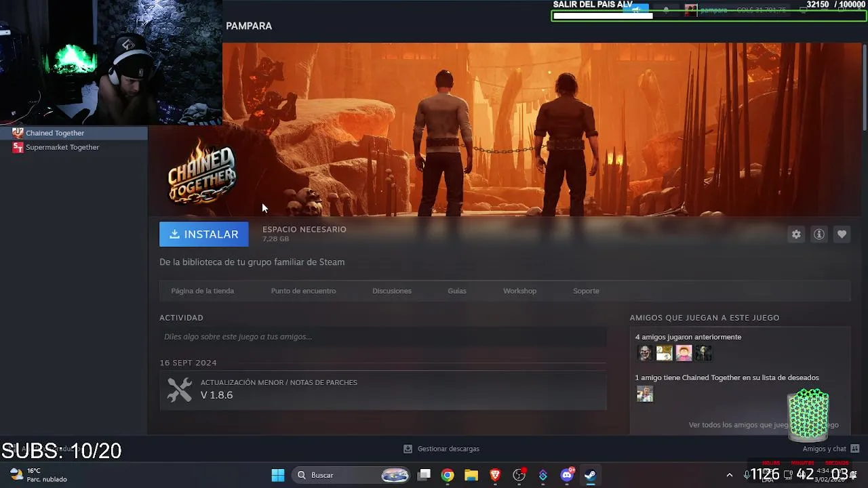Add game to favorites heart icon
Screen dimensions: 868x488
coord(842,235)
